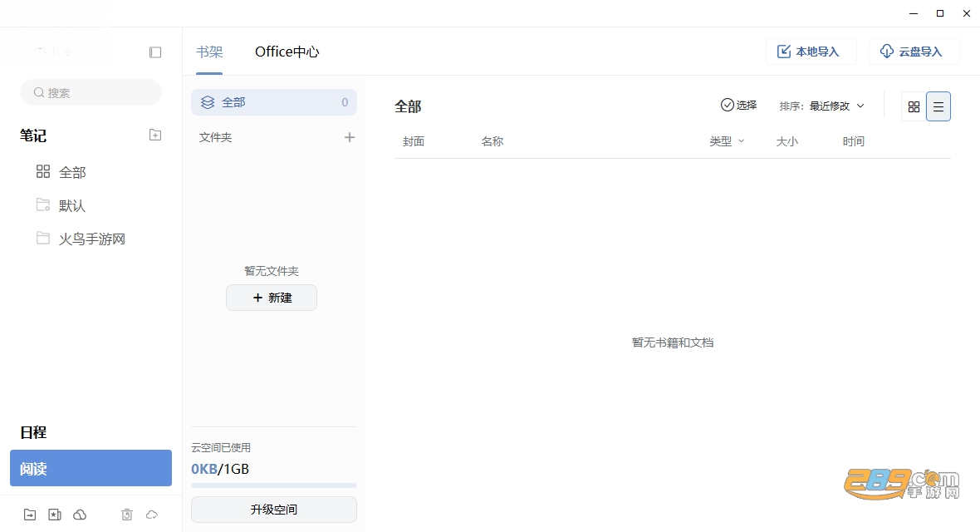Go to the 日程 section
The height and width of the screenshot is (532, 980).
coord(33,432)
